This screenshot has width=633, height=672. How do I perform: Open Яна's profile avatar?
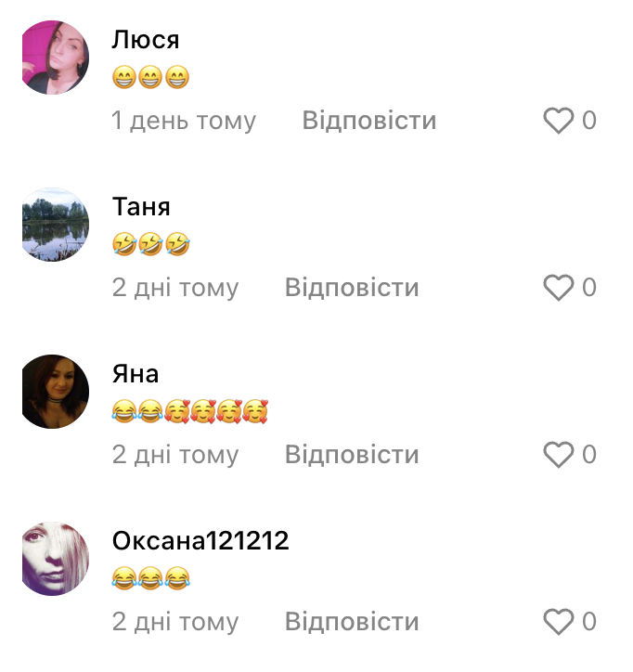pyautogui.click(x=56, y=392)
